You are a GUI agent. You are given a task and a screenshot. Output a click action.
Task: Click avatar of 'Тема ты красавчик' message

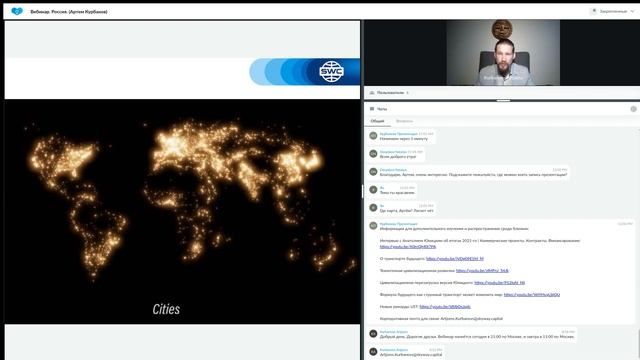coord(373,190)
